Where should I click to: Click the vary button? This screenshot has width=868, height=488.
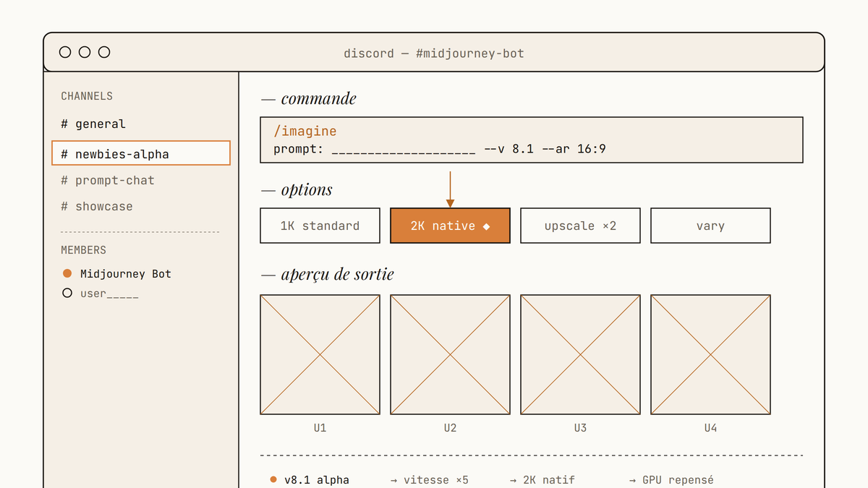click(x=710, y=226)
